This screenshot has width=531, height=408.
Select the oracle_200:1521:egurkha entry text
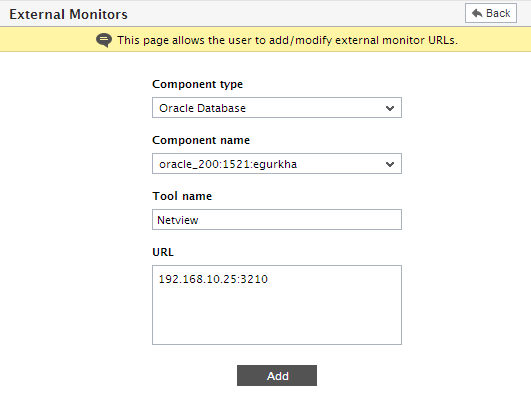pyautogui.click(x=228, y=164)
